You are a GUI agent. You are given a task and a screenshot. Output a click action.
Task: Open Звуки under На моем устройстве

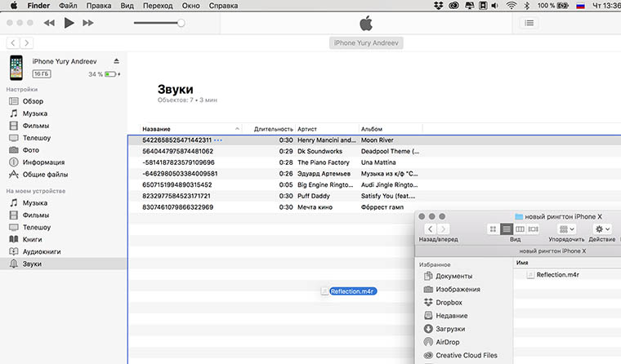[x=33, y=264]
